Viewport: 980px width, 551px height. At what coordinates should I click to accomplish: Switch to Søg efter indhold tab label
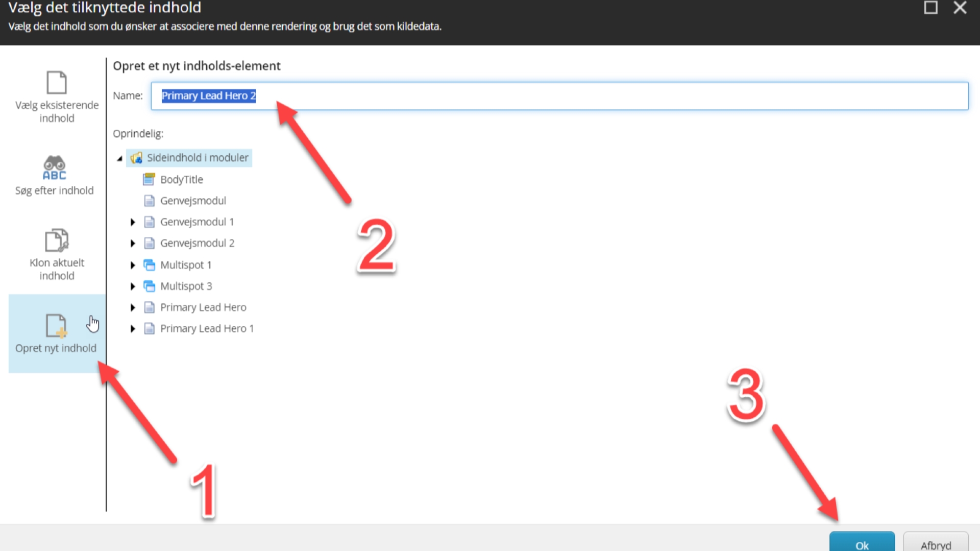click(54, 190)
